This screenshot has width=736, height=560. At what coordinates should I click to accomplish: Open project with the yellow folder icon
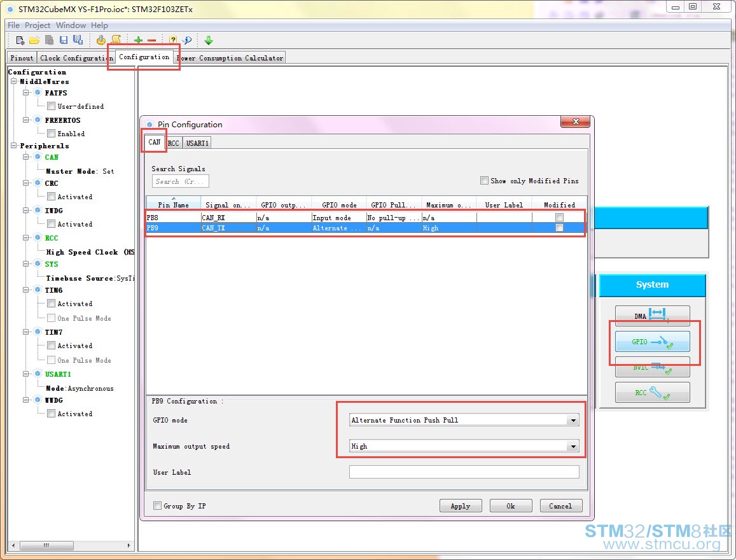pos(34,40)
